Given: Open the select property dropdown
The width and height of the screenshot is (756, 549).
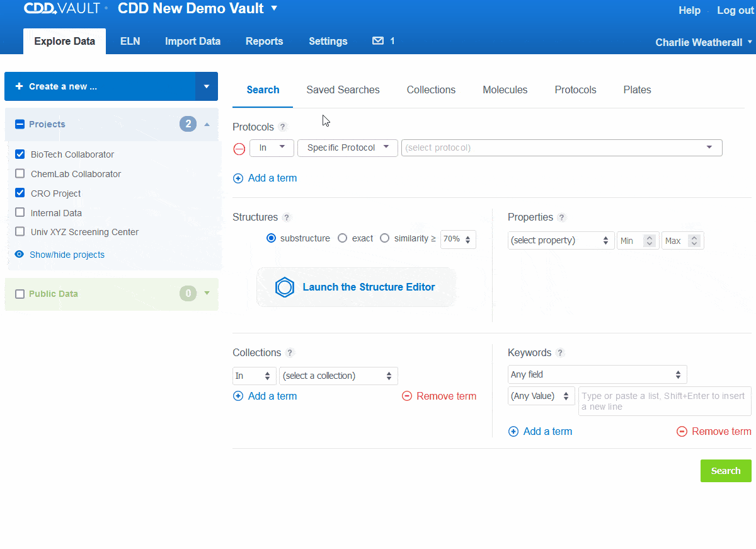Looking at the screenshot, I should [x=561, y=241].
